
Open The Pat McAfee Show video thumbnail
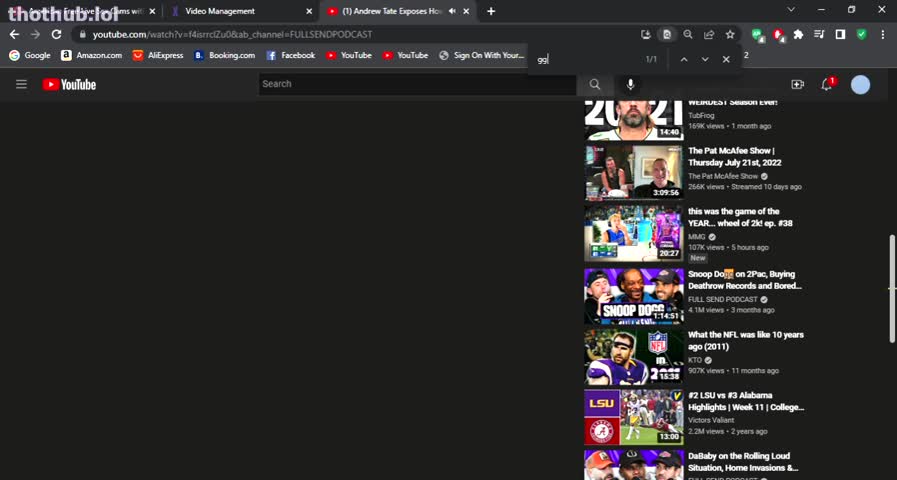click(x=634, y=172)
